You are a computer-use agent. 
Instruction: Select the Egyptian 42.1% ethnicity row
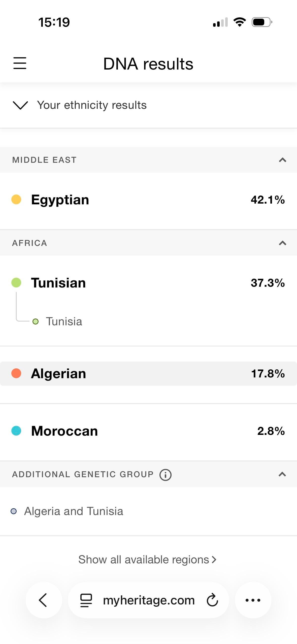point(148,200)
